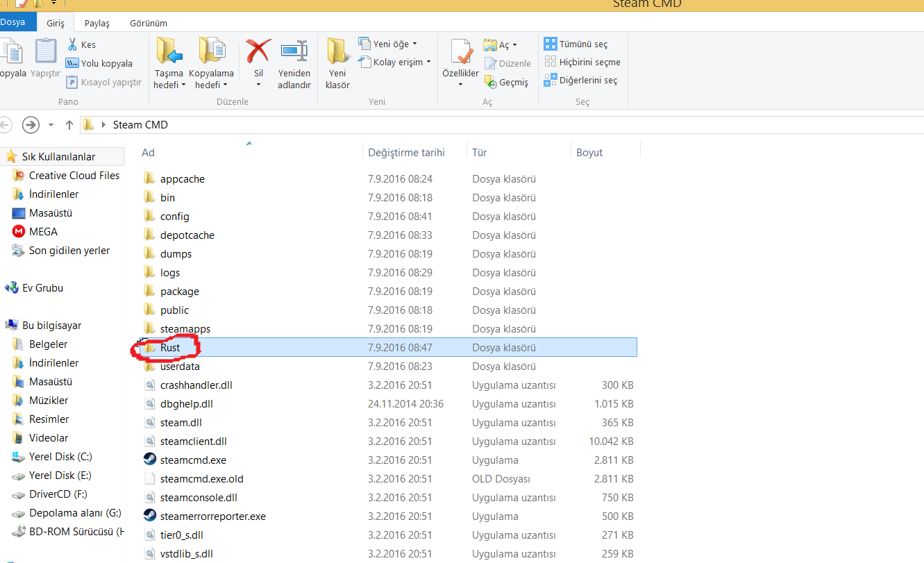The width and height of the screenshot is (924, 563).
Task: Click the Hiçbirini seçme icon
Action: (x=551, y=62)
